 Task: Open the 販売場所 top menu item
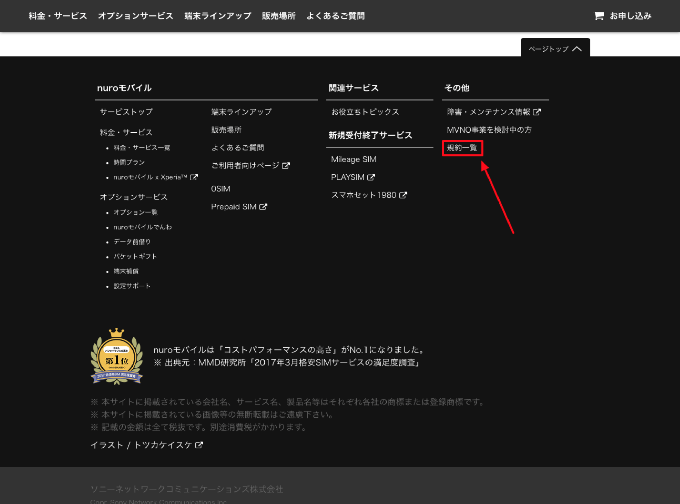pos(278,16)
